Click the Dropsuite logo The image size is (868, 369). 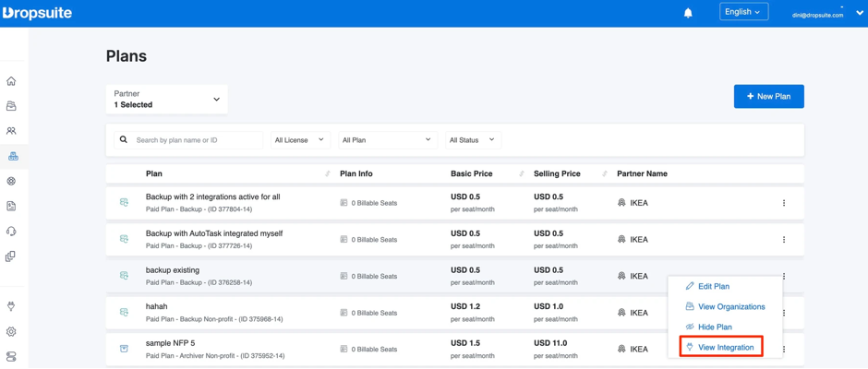pos(37,13)
